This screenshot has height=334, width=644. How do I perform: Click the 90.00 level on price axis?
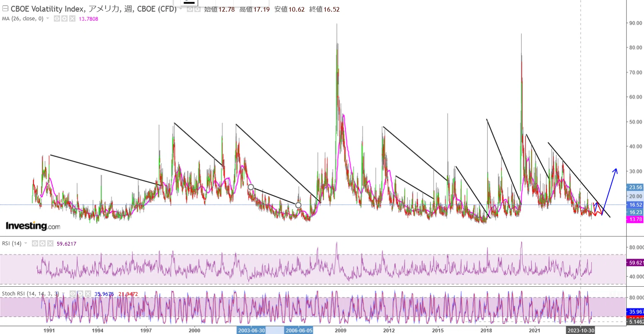coord(636,23)
